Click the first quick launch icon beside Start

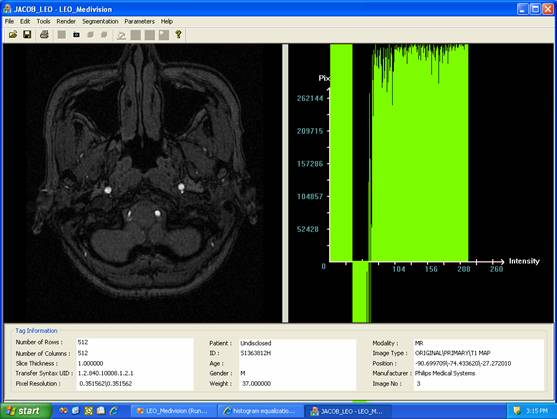[x=63, y=411]
